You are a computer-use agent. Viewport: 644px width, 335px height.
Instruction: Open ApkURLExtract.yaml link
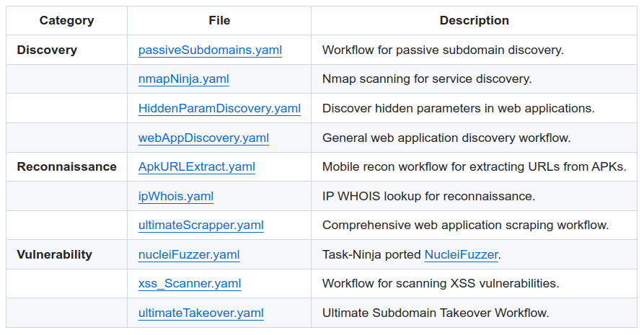tap(196, 166)
